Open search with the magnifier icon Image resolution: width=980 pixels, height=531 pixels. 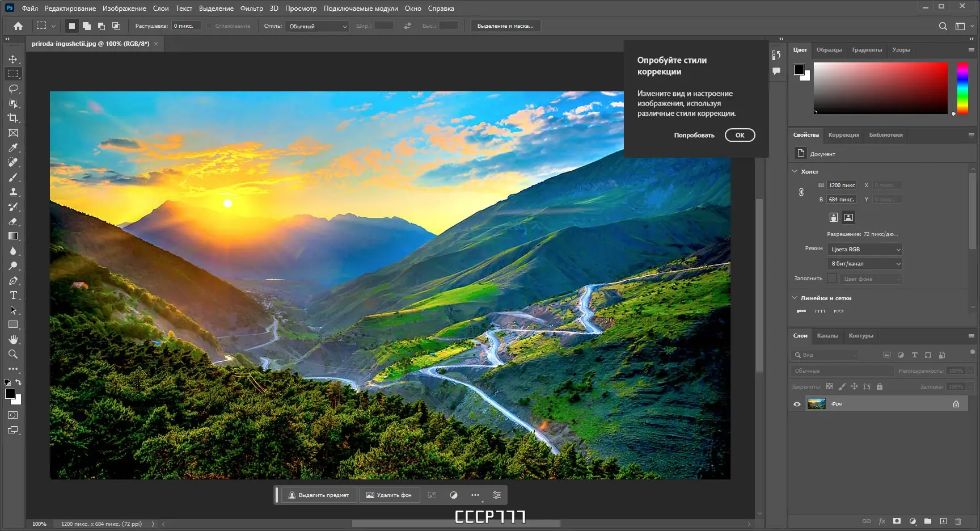pos(943,26)
